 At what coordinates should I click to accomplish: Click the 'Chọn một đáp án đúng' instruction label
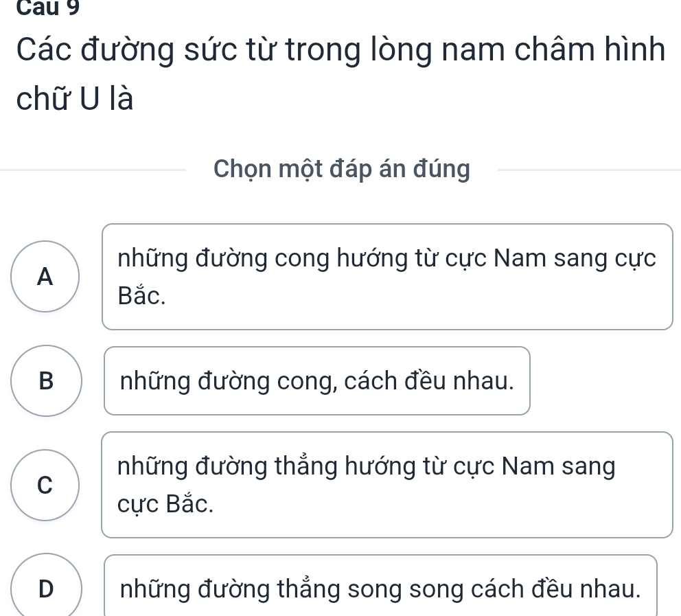click(x=342, y=168)
